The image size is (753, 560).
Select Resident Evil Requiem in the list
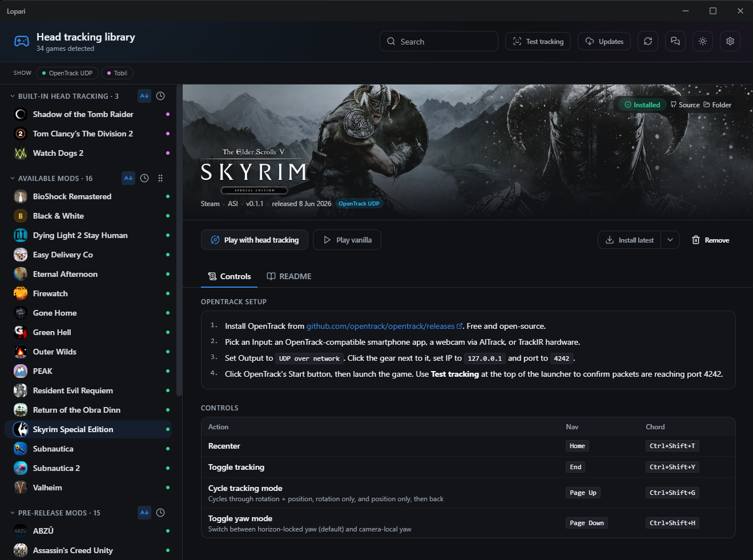pos(88,390)
